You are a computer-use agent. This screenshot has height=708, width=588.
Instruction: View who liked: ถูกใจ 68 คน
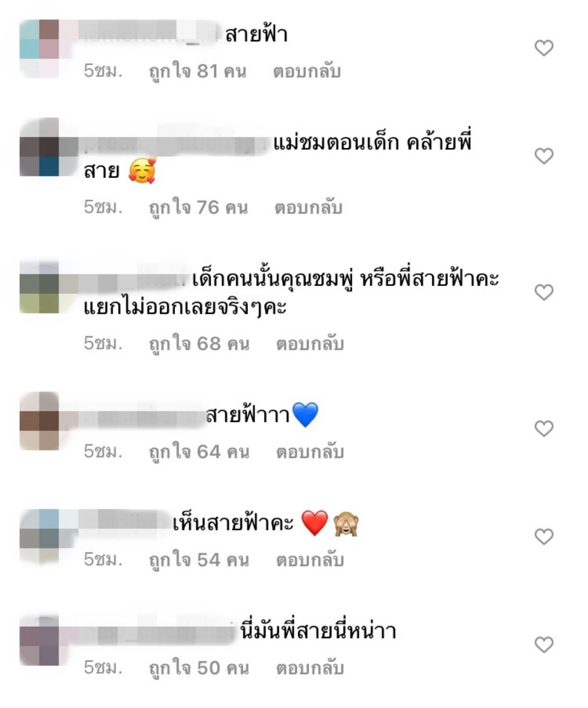(199, 344)
